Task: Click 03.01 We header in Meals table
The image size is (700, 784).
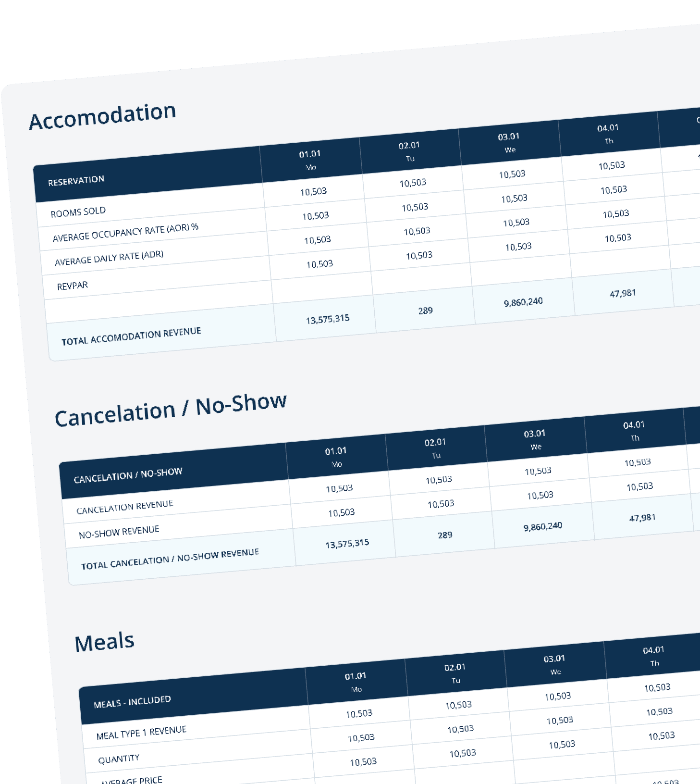Action: coord(554,665)
